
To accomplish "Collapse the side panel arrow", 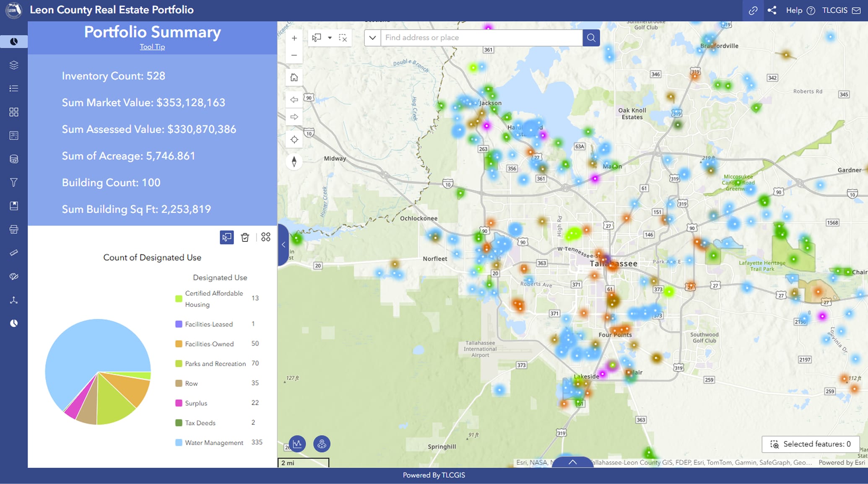I will pyautogui.click(x=283, y=245).
